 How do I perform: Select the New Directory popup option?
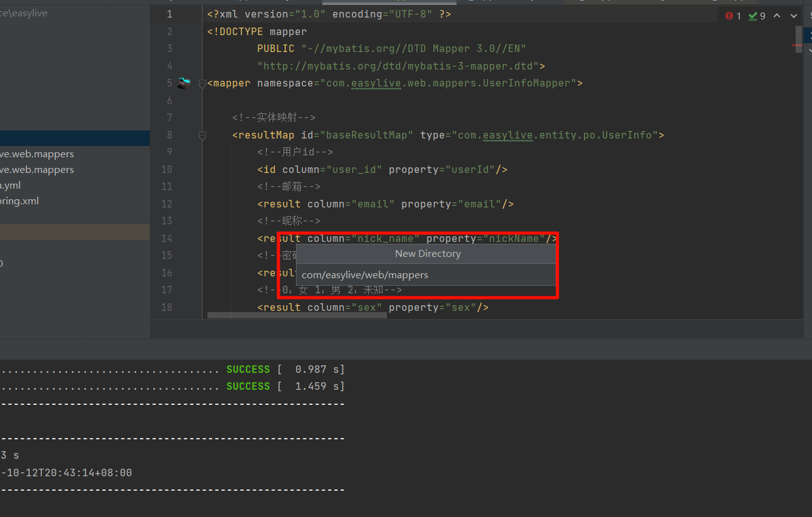pyautogui.click(x=428, y=253)
